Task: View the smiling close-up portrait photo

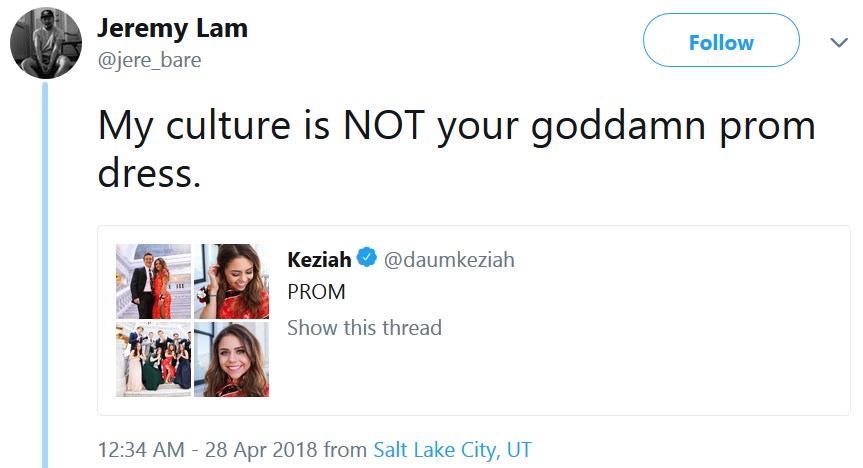Action: coord(231,360)
